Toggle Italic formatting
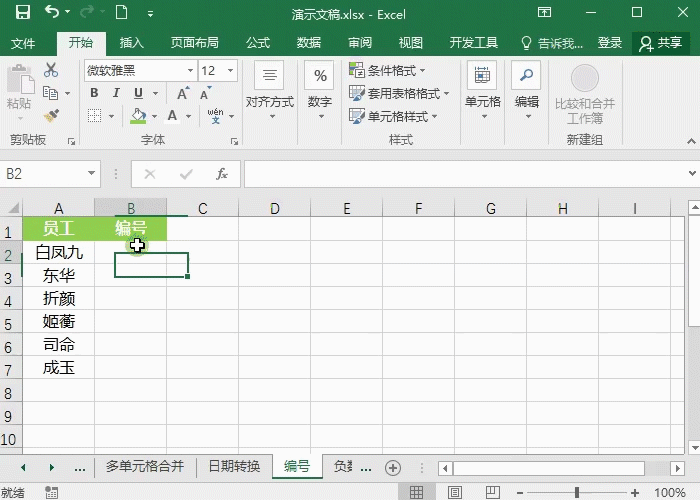This screenshot has height=500, width=700. pyautogui.click(x=116, y=93)
